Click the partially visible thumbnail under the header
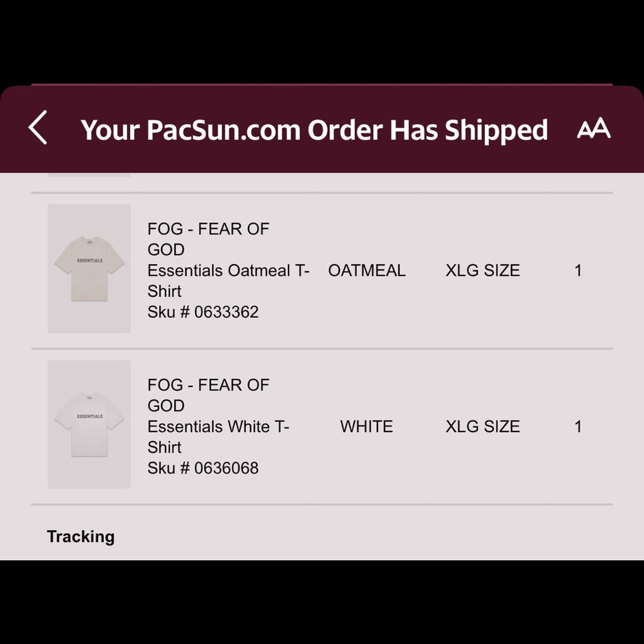This screenshot has width=644, height=644. [x=89, y=175]
